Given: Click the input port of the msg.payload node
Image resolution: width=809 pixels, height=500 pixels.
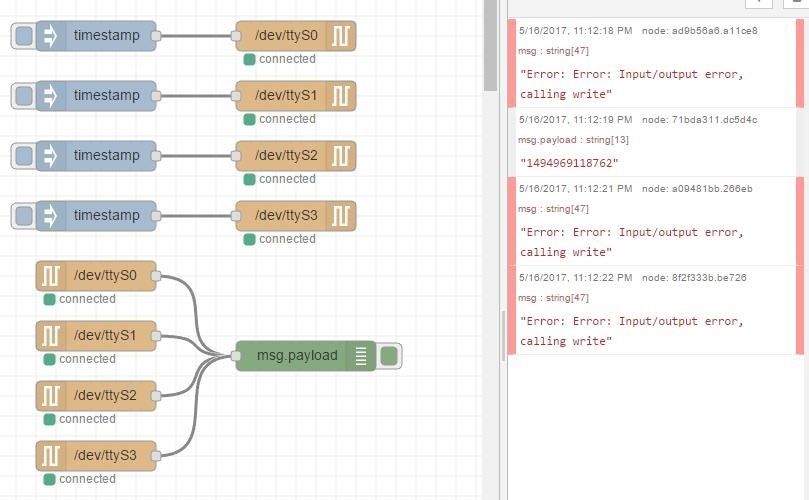Looking at the screenshot, I should 236,356.
